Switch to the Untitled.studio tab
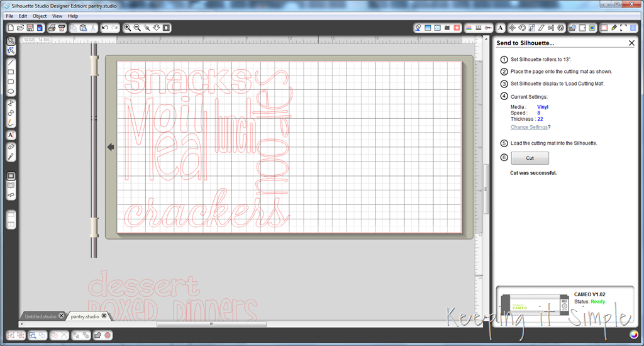The image size is (644, 346). click(40, 316)
